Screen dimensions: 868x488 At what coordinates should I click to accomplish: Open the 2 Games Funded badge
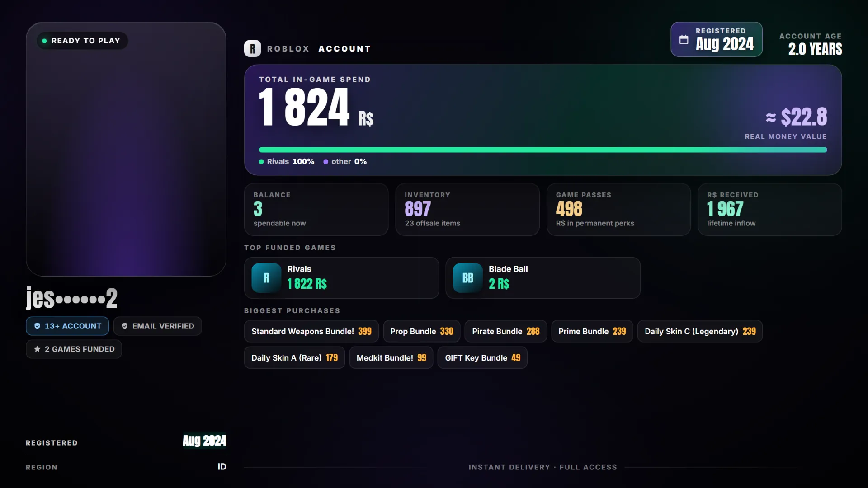pyautogui.click(x=74, y=349)
